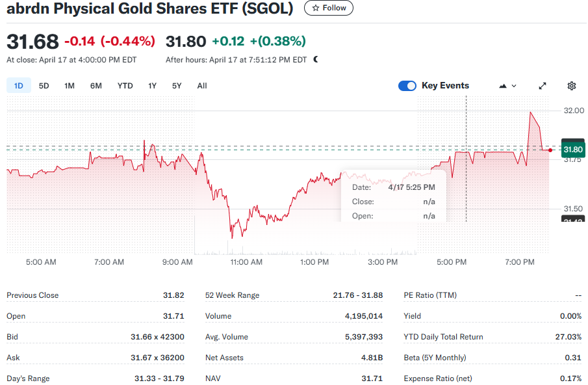The width and height of the screenshot is (588, 385).
Task: Click the closing price 31.68
Action: click(32, 41)
